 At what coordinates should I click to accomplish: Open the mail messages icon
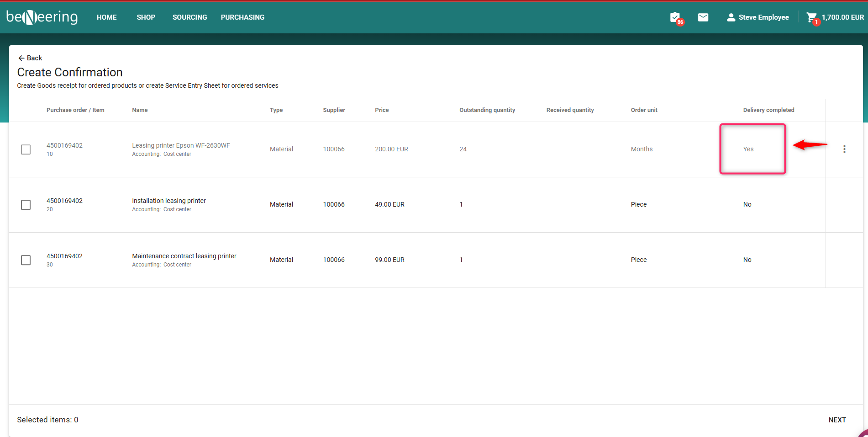click(x=703, y=17)
